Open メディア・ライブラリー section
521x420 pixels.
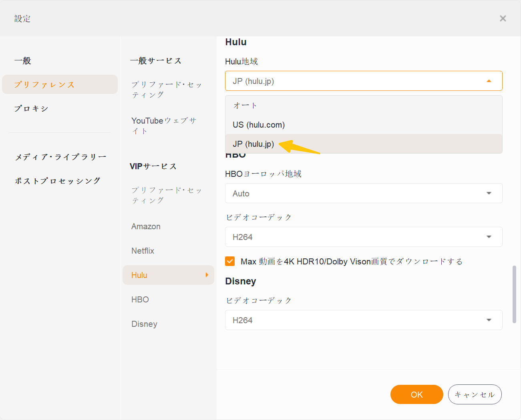[x=61, y=157]
